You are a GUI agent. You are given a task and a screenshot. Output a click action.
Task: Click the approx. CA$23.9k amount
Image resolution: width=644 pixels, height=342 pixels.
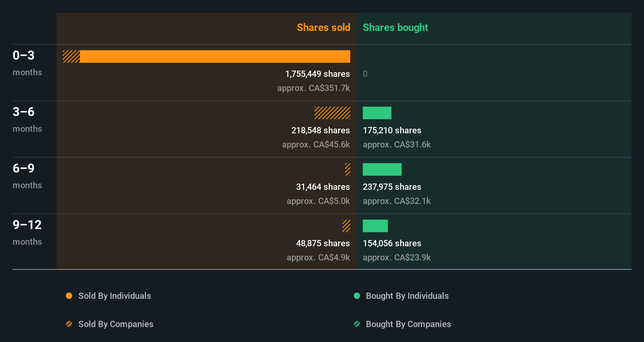397,258
